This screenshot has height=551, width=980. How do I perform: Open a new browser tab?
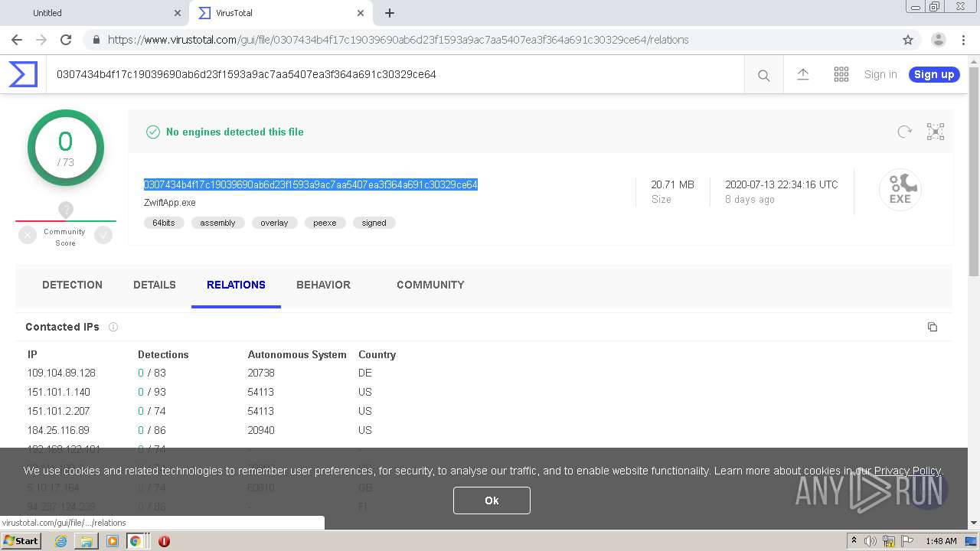pos(390,13)
